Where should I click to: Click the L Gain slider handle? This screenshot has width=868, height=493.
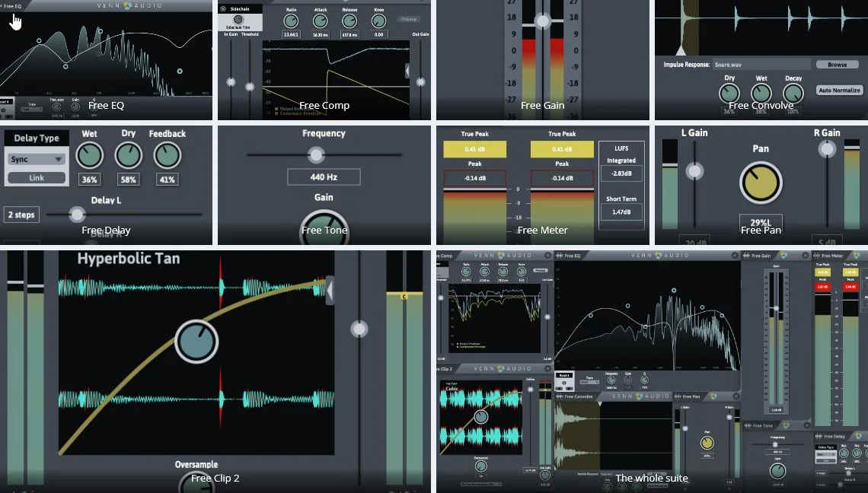(x=694, y=171)
